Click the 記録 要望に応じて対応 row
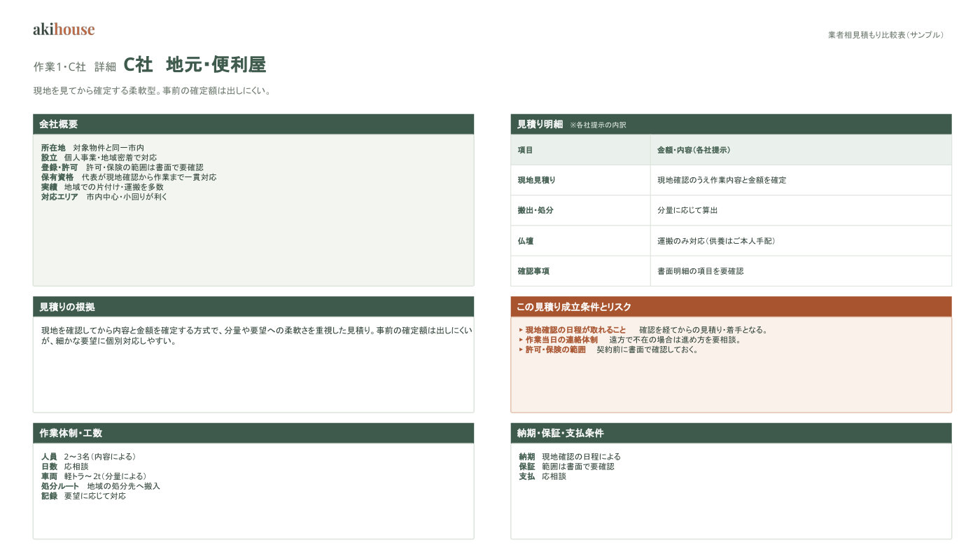The height and width of the screenshot is (552, 980). coord(83,496)
